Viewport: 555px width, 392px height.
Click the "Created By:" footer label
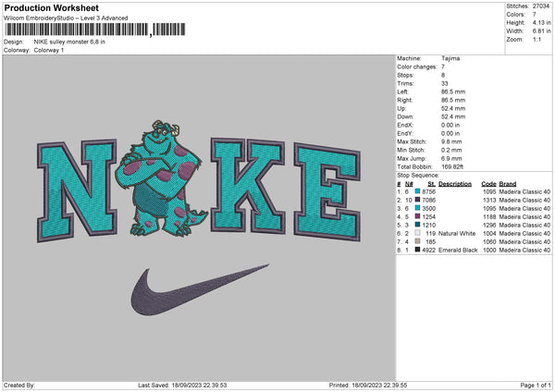19,385
